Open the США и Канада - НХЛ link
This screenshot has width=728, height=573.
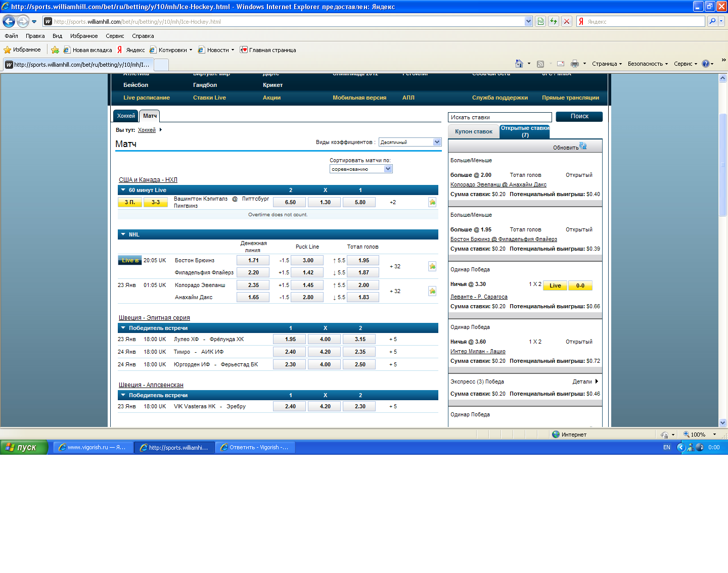click(x=148, y=180)
